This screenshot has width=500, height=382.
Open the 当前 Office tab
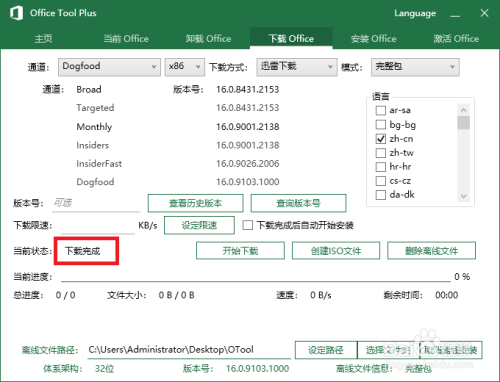126,39
